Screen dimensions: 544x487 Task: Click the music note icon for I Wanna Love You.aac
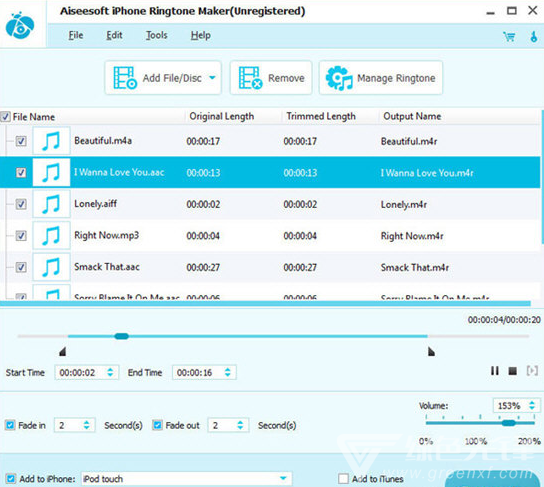tap(51, 172)
